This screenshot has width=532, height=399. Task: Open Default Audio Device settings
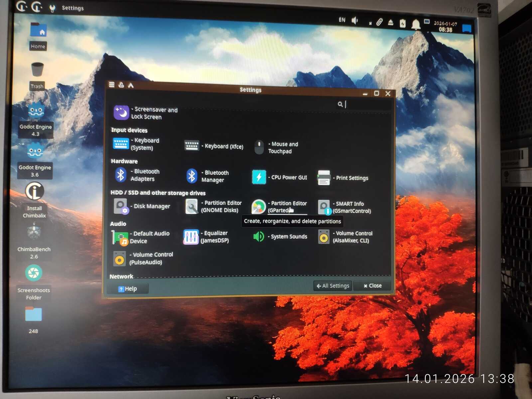click(x=141, y=237)
